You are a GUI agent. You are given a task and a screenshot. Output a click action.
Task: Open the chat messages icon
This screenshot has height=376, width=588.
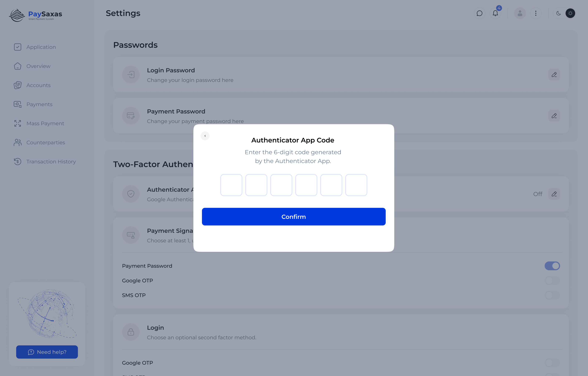(x=479, y=13)
